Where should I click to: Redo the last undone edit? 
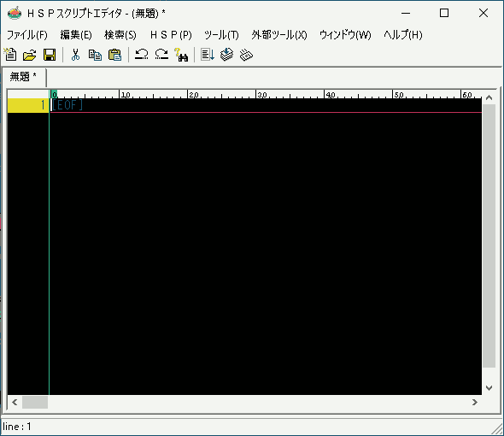coord(161,55)
